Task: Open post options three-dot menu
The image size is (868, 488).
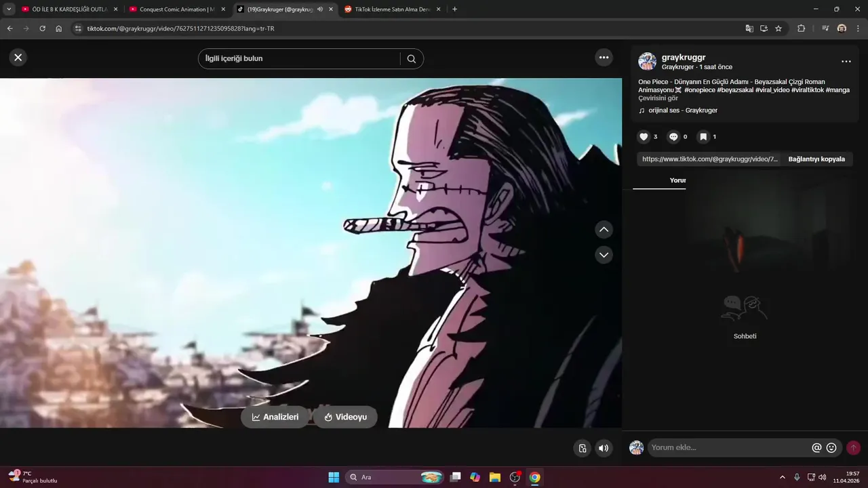Action: 846,62
